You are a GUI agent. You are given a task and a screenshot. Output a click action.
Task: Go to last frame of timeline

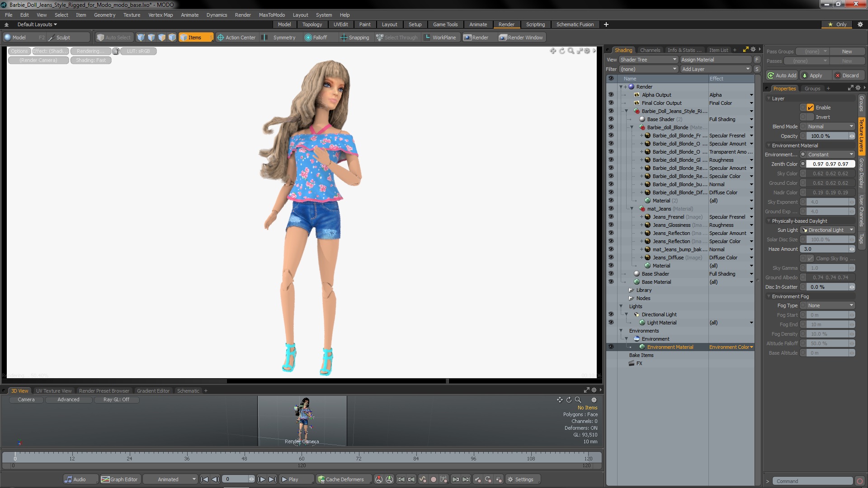pos(272,479)
